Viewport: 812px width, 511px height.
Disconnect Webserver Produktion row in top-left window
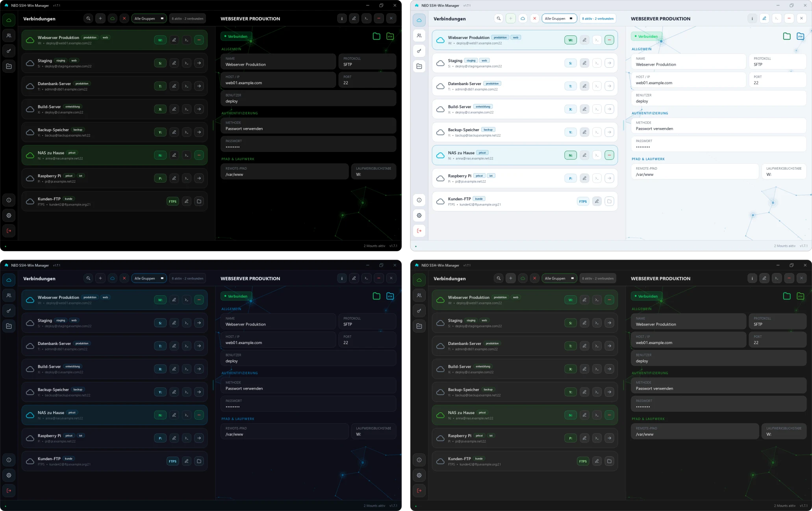tap(199, 40)
